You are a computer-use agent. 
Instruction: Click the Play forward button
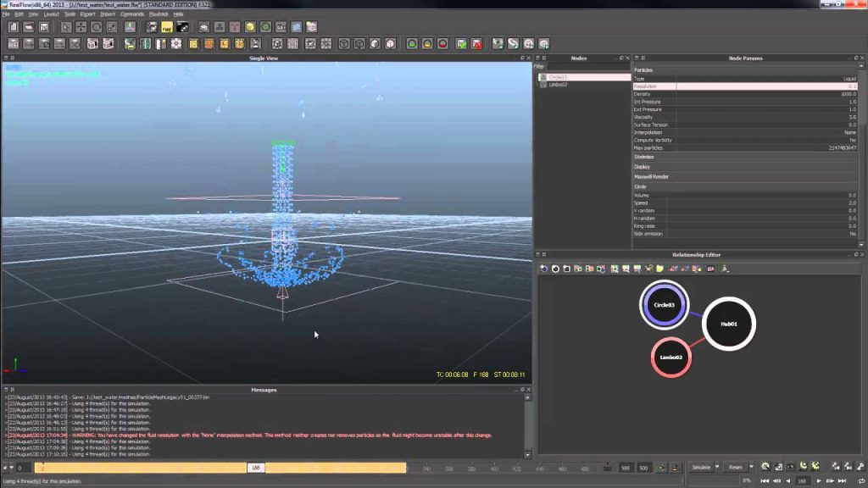tap(819, 481)
